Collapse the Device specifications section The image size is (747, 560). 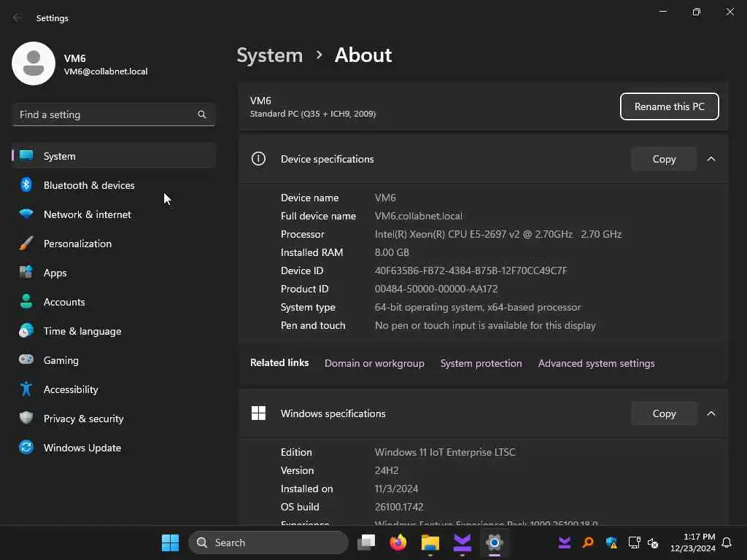tap(711, 159)
